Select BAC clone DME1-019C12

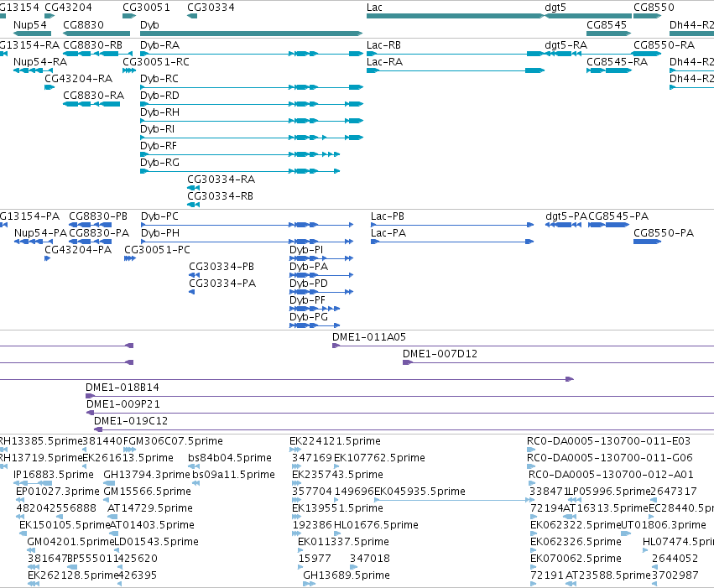tap(131, 422)
